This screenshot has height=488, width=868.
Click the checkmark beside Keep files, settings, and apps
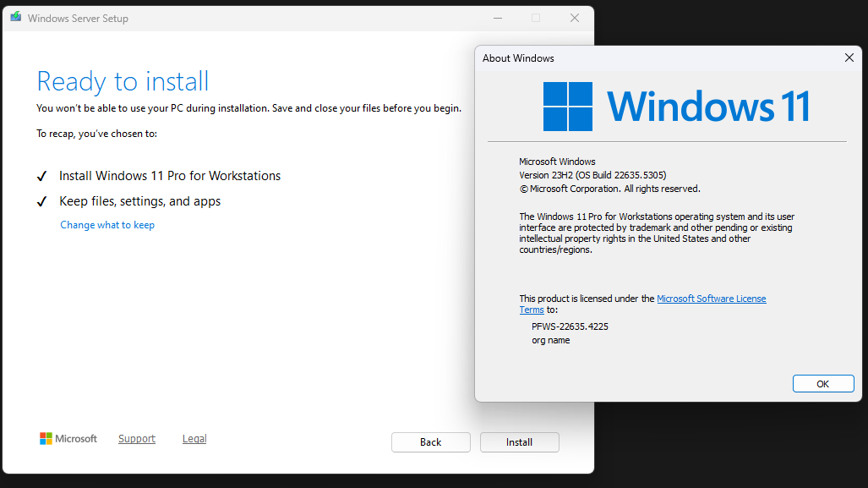click(x=42, y=201)
